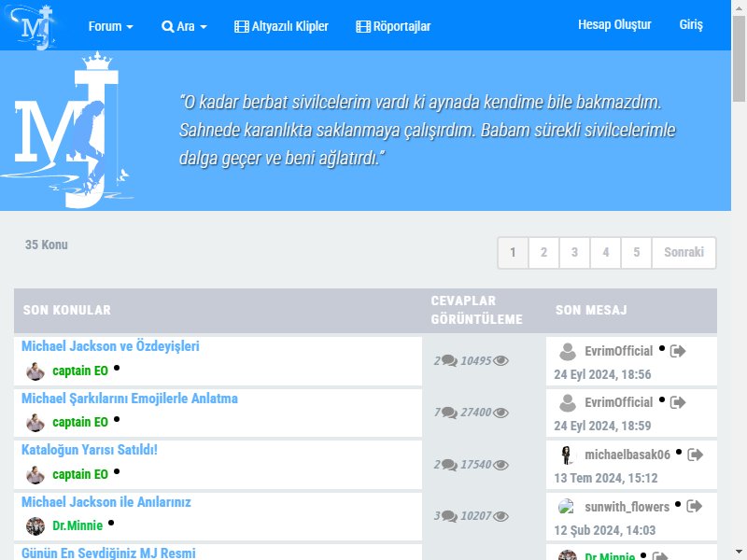Image resolution: width=747 pixels, height=560 pixels.
Task: Go to last post icon, EvrimOfficial 18:59
Action: click(x=678, y=403)
